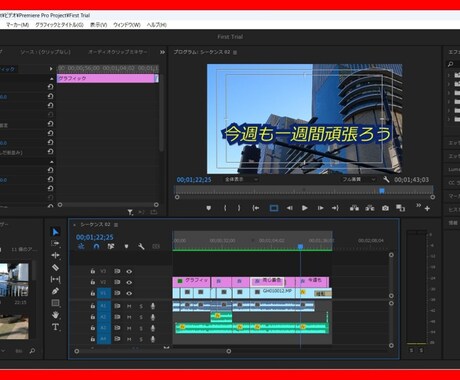460x380 pixels.
Task: Select the Selection tool arrow
Action: point(56,232)
